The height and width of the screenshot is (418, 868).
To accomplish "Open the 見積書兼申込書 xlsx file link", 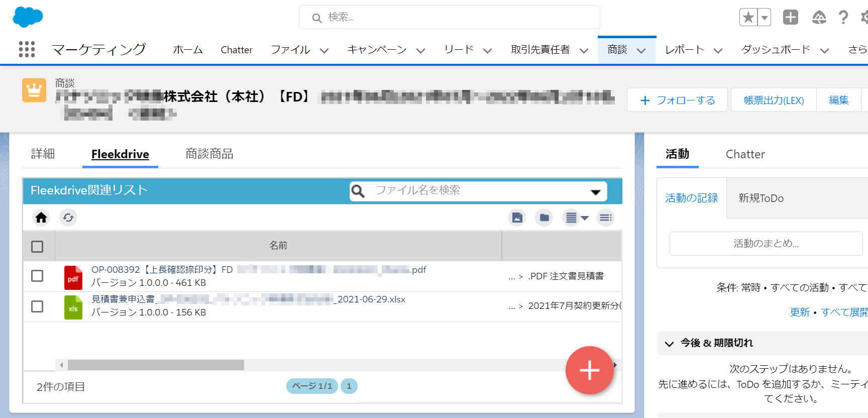I will pyautogui.click(x=248, y=299).
